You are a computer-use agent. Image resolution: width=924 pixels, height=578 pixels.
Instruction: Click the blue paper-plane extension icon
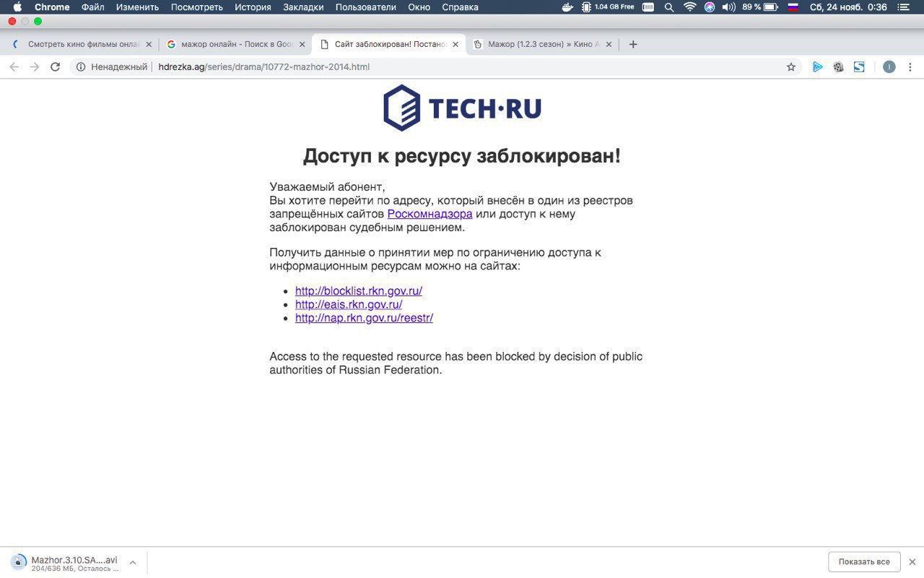coord(817,66)
